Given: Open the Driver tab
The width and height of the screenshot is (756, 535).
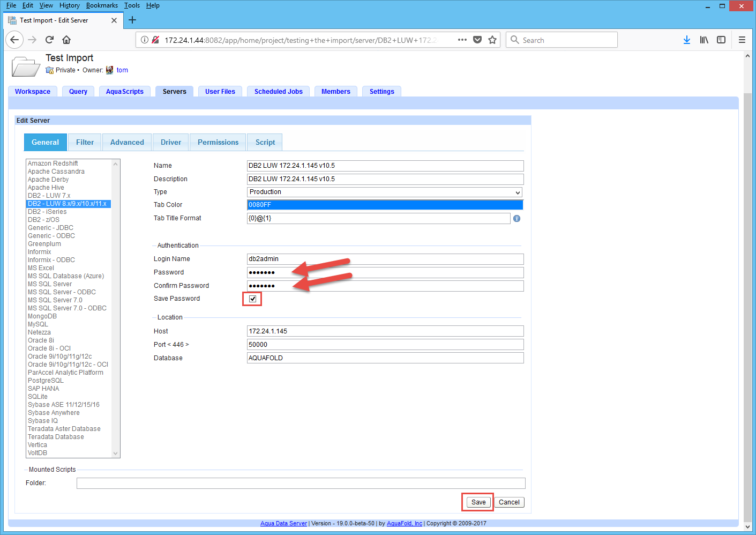Looking at the screenshot, I should [x=171, y=142].
